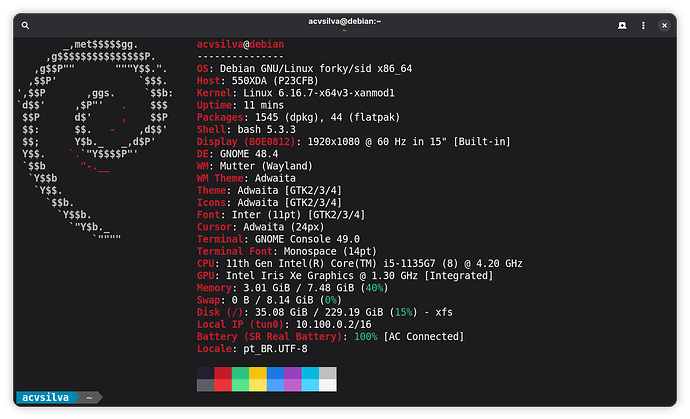This screenshot has width=690, height=419.
Task: Click the dark purple color block
Action: [293, 373]
